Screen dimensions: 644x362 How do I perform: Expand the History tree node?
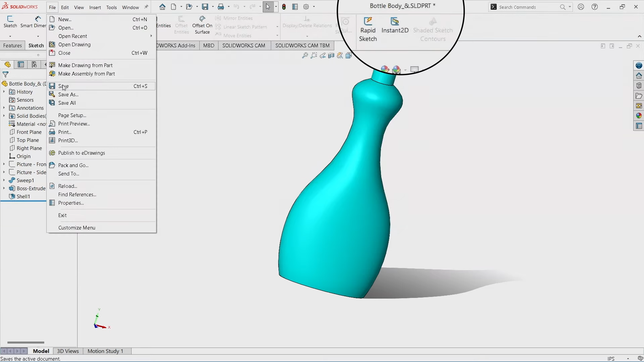pyautogui.click(x=4, y=92)
